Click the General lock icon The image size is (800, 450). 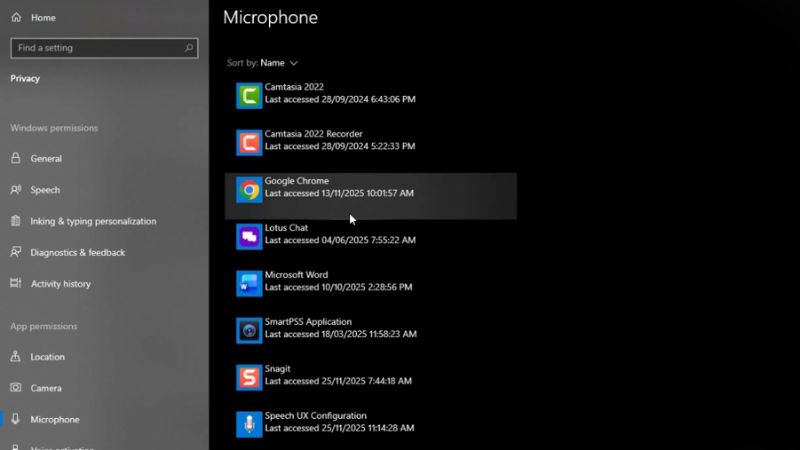tap(16, 158)
